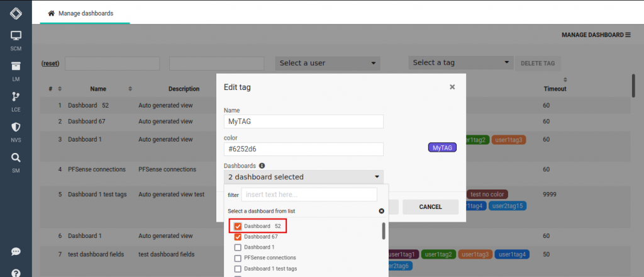Clear the dashboard list selection icon

(381, 211)
